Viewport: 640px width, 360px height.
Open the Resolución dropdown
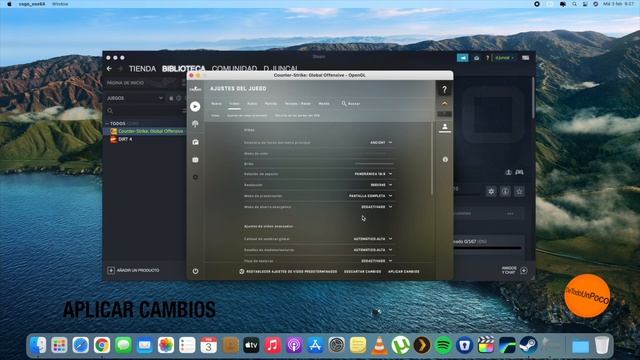click(381, 185)
